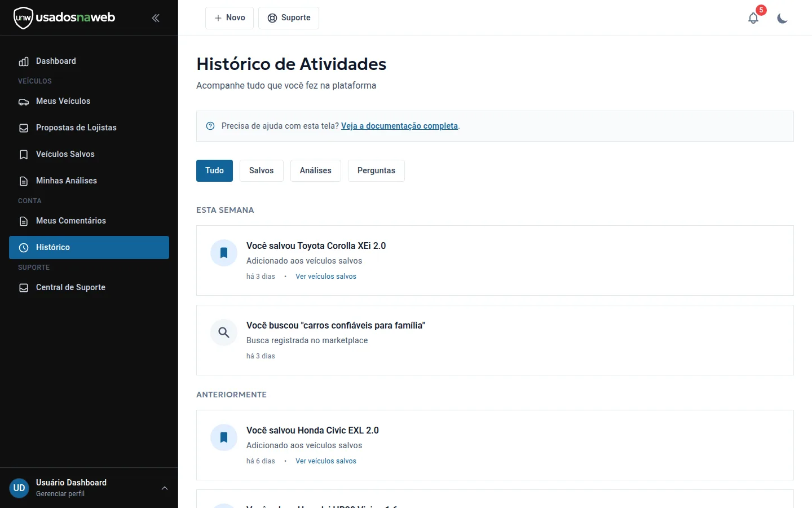Open Meus Comentários page
Viewport: 812px width, 508px height.
point(89,221)
